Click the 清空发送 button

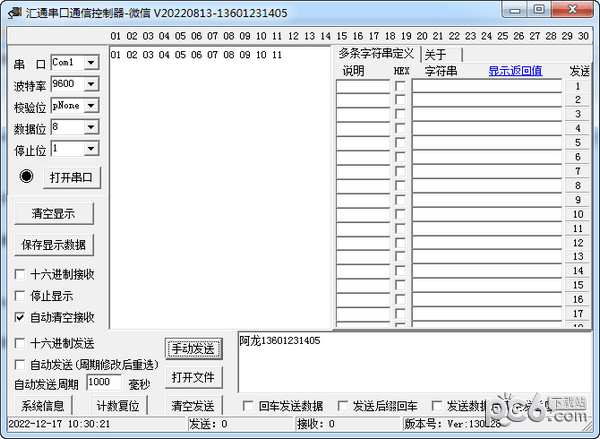tap(194, 406)
